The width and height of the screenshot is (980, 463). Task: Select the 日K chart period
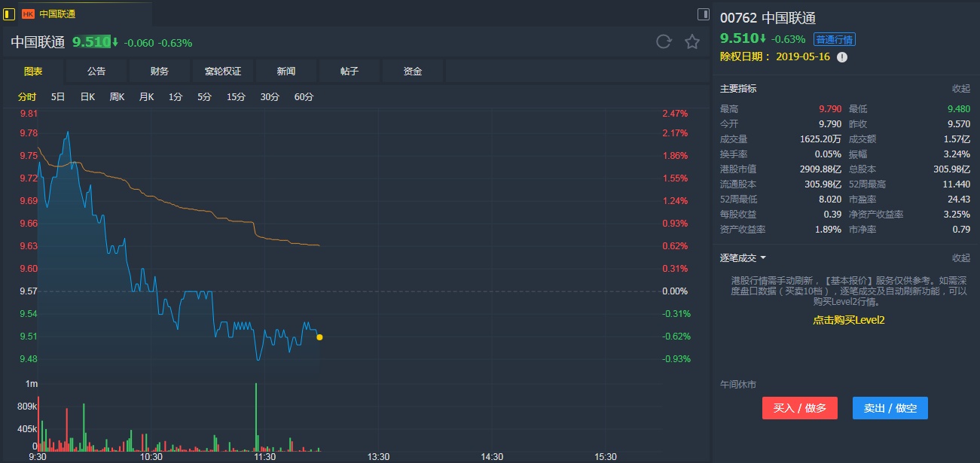[87, 97]
